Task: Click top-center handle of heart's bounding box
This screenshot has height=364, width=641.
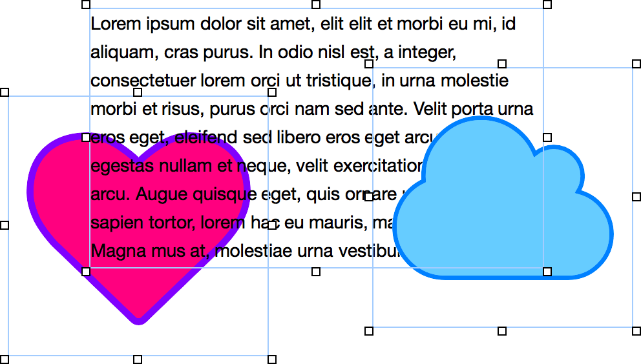Action: 138,92
